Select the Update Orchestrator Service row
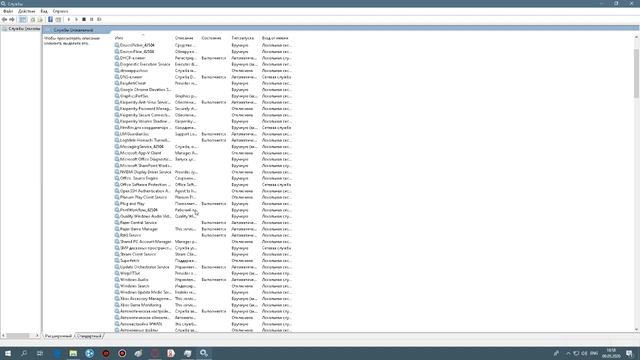Viewport: 640px width, 360px height. (x=203, y=267)
